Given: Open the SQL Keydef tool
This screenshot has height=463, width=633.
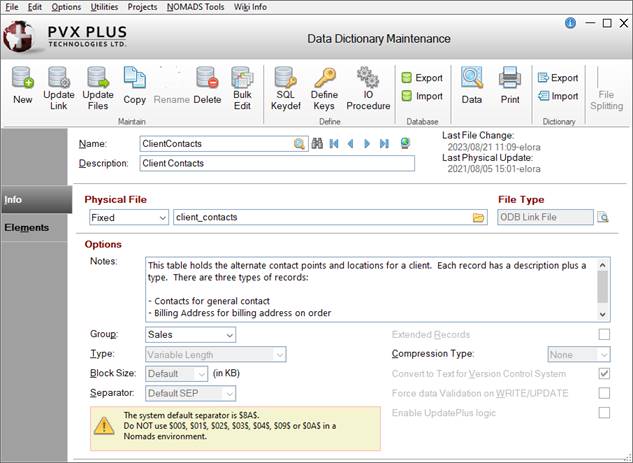Looking at the screenshot, I should tap(285, 88).
